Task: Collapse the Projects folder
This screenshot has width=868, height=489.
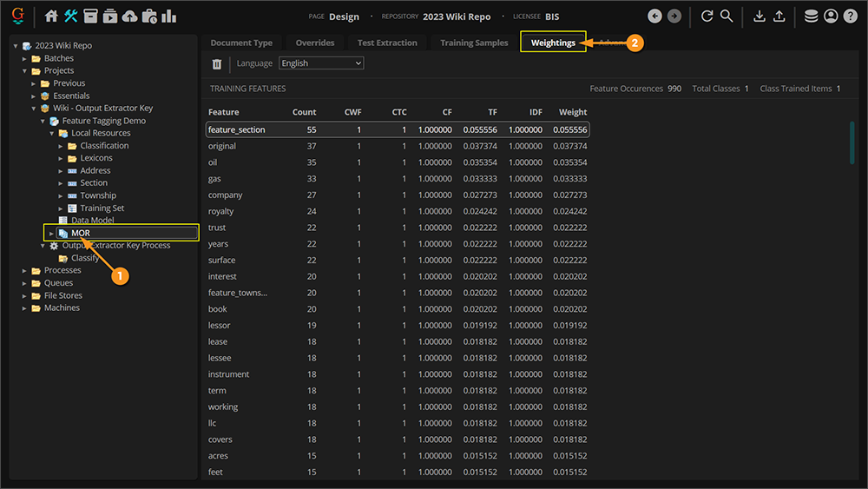Action: tap(25, 71)
